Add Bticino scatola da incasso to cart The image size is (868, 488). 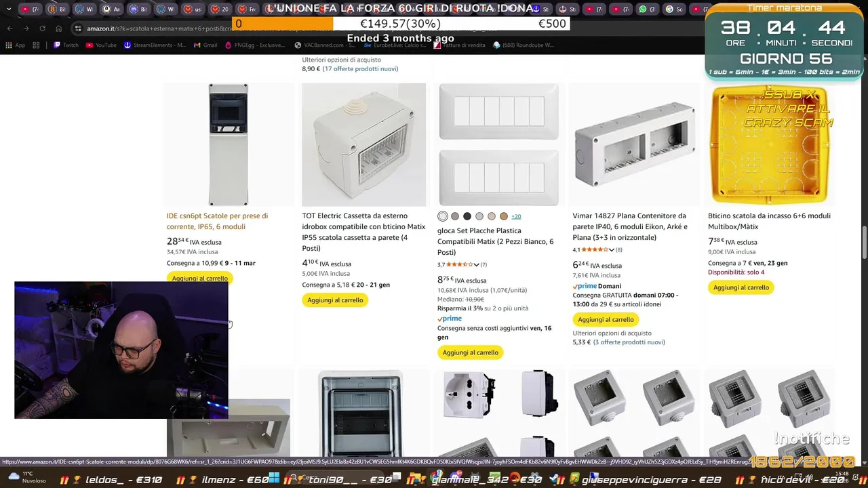tap(741, 287)
